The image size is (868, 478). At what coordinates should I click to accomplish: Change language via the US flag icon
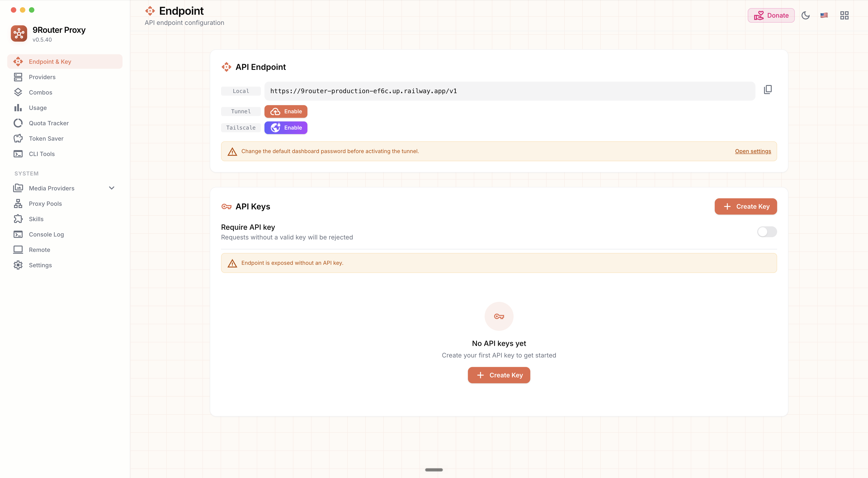click(824, 16)
